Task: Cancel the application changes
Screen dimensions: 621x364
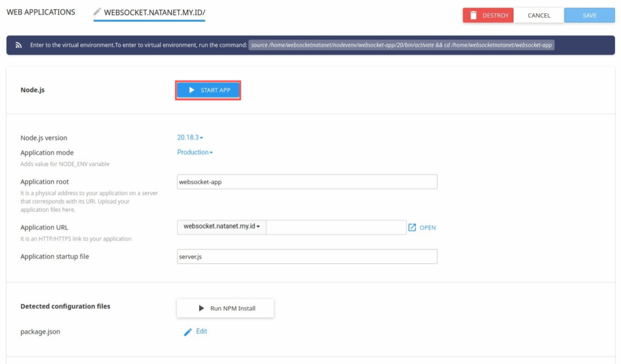Action: [539, 15]
